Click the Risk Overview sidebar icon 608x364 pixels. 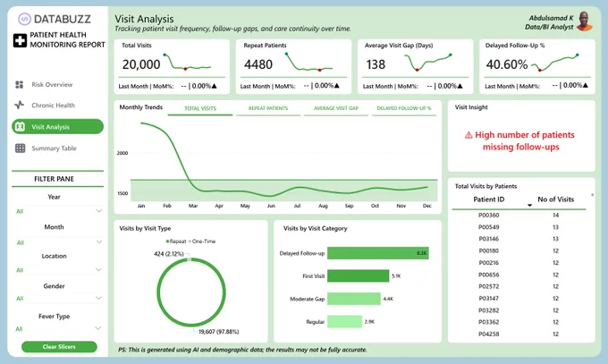click(x=20, y=85)
